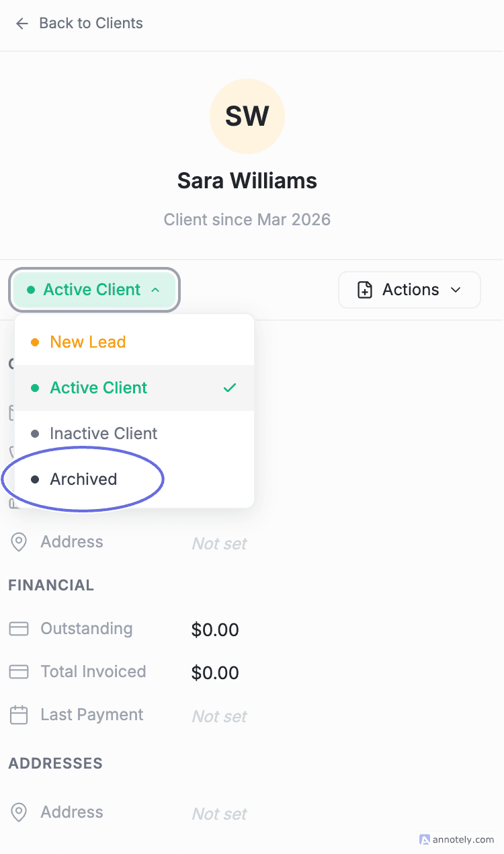This screenshot has width=504, height=854.
Task: Click the card icon beside Total Invoiced
Action: 18,672
